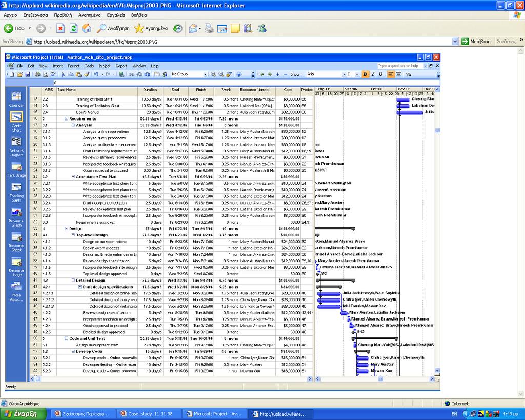Click the Type a question for help box

pyautogui.click(x=400, y=66)
